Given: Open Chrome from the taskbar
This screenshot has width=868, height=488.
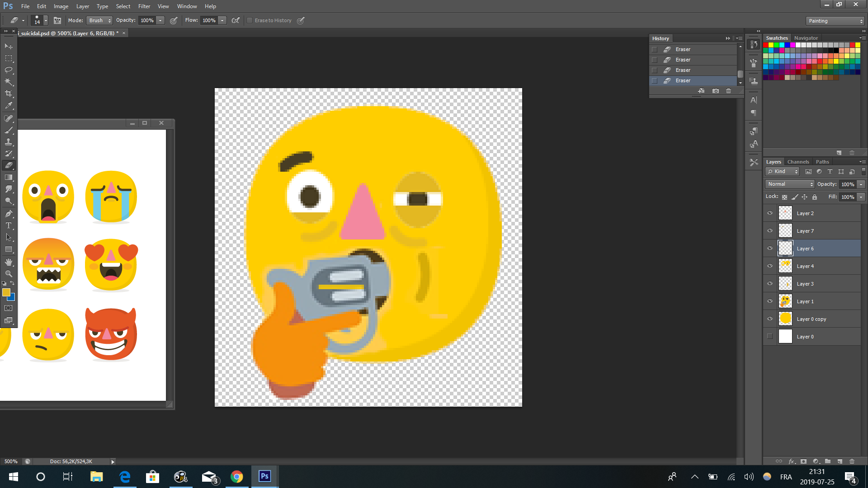Looking at the screenshot, I should pos(236,477).
